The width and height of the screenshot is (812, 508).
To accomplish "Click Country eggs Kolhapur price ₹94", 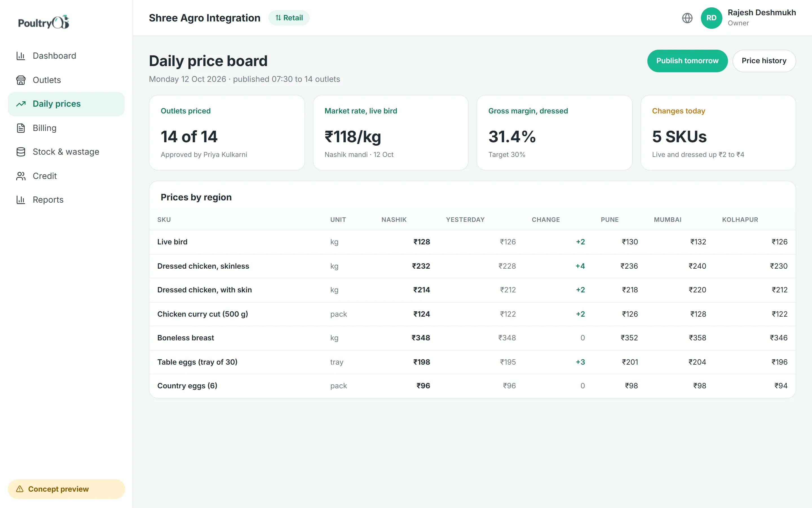I will pos(780,386).
